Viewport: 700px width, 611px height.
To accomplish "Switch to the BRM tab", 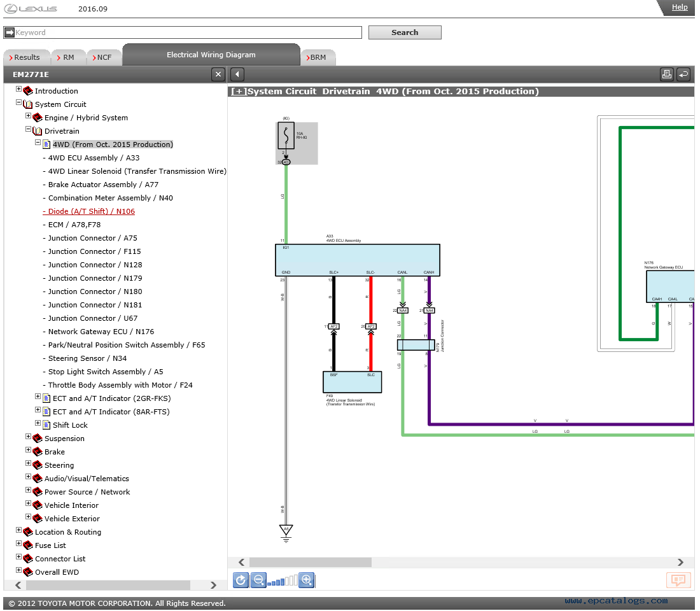I will coord(318,57).
